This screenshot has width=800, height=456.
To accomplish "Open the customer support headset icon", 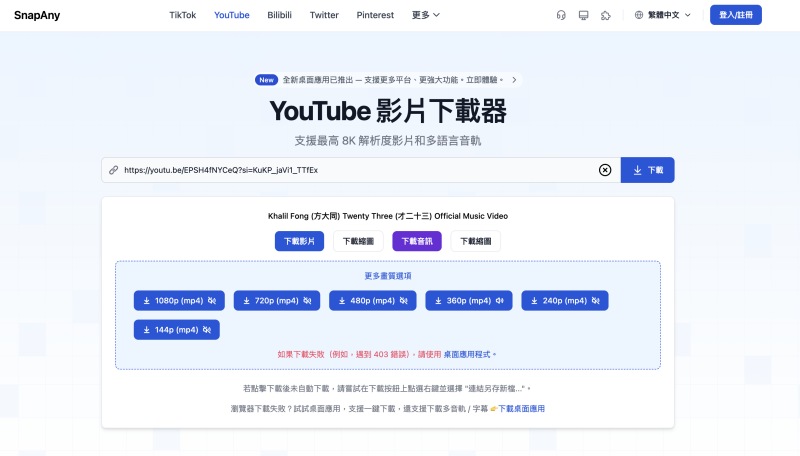I will [561, 15].
